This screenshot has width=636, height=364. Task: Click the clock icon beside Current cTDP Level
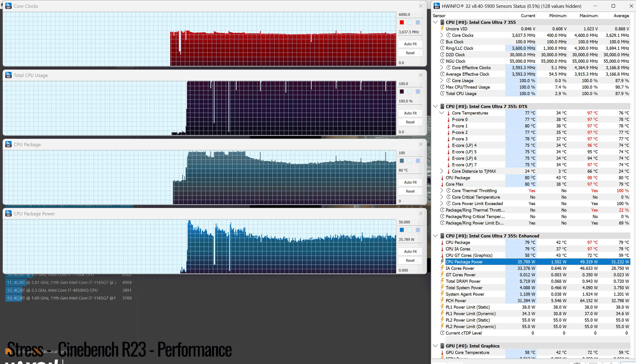(442, 333)
